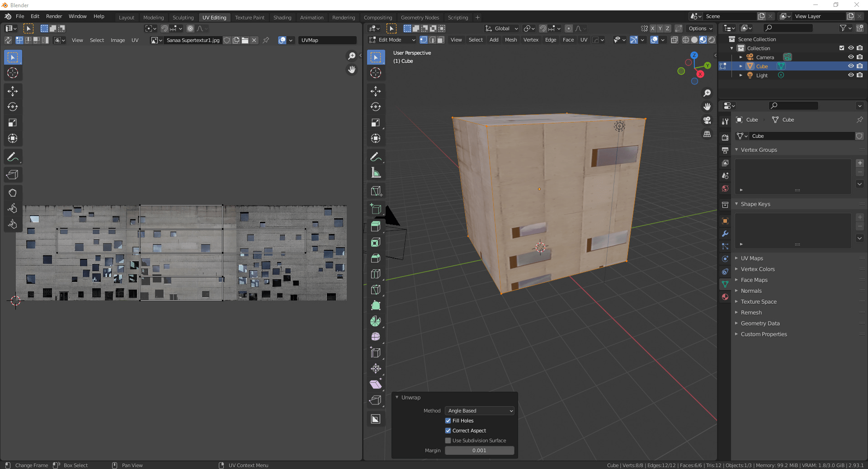Select the Extrude Region tool

pos(375,226)
